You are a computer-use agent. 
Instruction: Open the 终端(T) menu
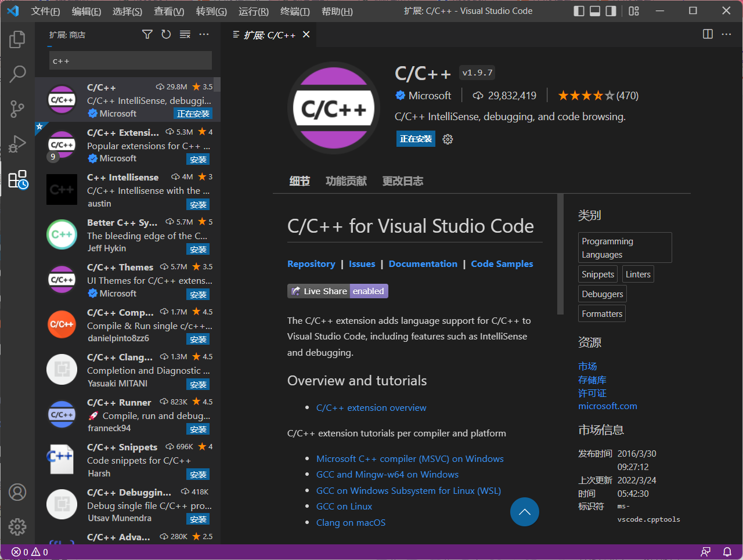click(295, 11)
